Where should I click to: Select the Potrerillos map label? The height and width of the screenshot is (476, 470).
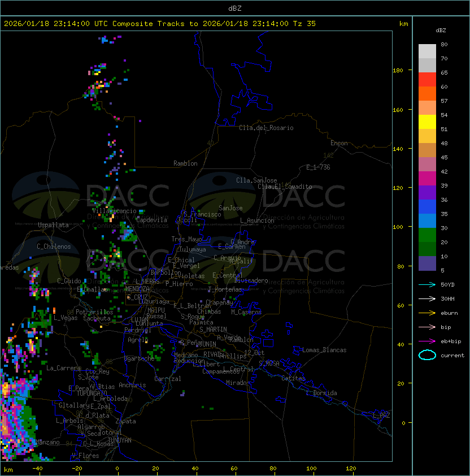coord(94,312)
